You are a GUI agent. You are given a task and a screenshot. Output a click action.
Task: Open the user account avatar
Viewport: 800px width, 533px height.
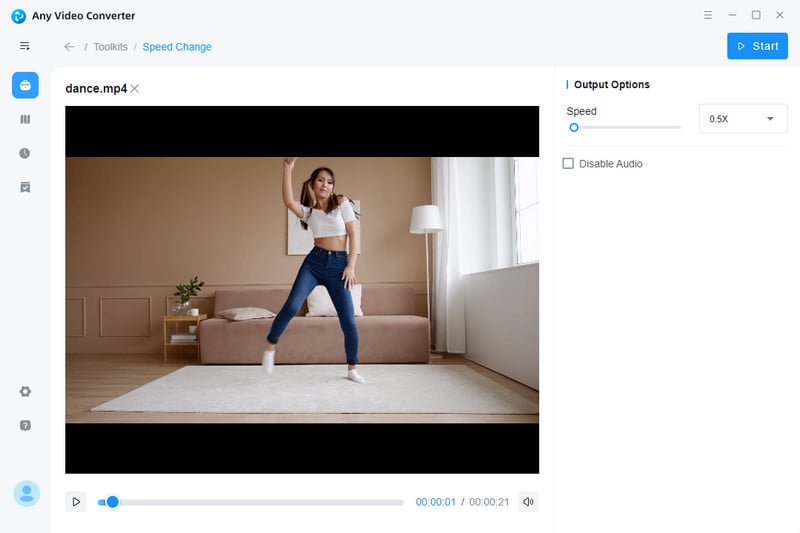coord(26,493)
